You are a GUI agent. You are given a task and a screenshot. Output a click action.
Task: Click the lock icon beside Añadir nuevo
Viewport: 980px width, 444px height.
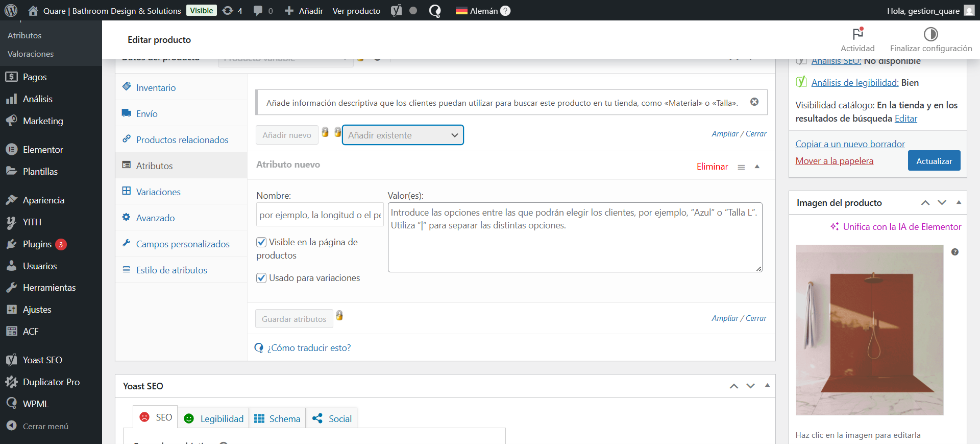pyautogui.click(x=325, y=132)
